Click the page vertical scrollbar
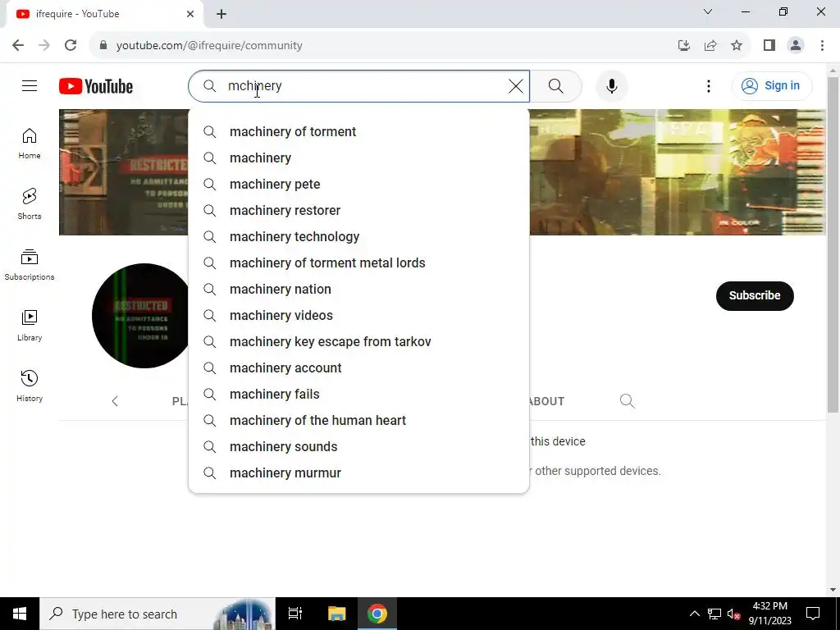Viewport: 840px width, 630px height. click(x=833, y=244)
